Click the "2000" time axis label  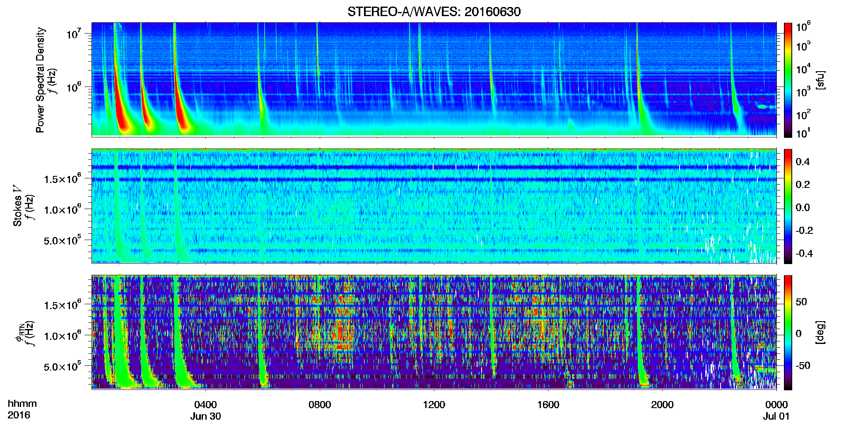(x=662, y=404)
